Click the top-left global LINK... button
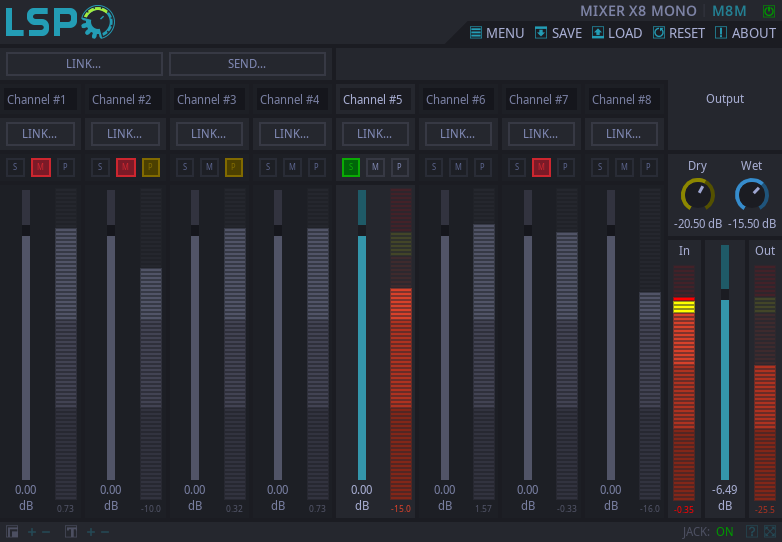 [x=84, y=64]
